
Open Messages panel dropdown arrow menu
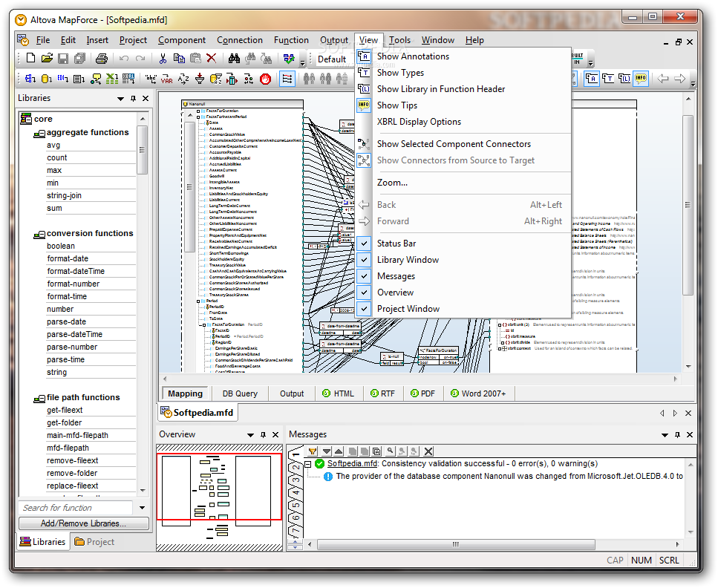[x=665, y=435]
